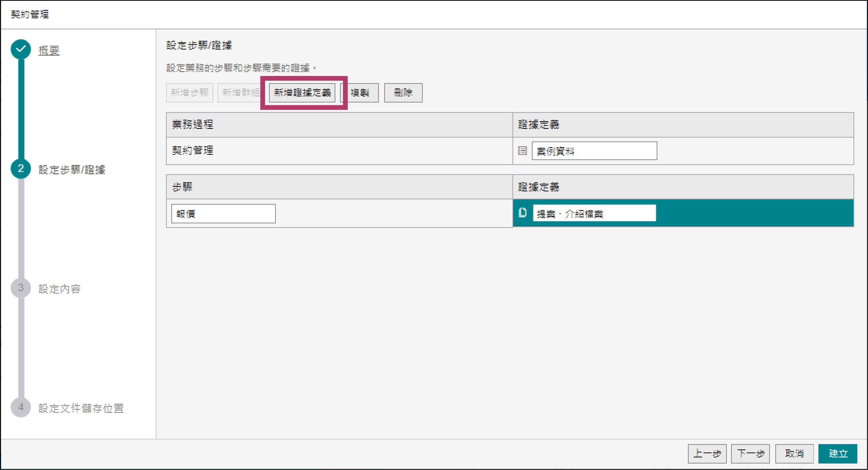This screenshot has height=470, width=868.
Task: Edit the 報價 step name field
Action: [223, 213]
